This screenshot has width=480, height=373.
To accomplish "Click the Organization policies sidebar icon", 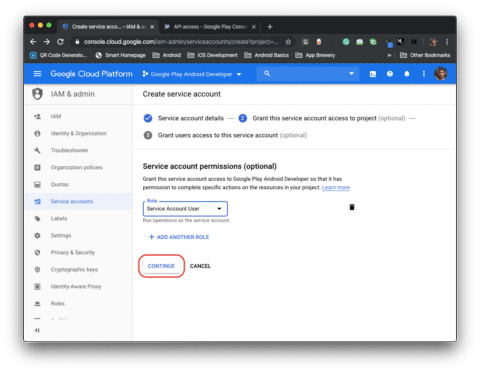I will tap(37, 167).
